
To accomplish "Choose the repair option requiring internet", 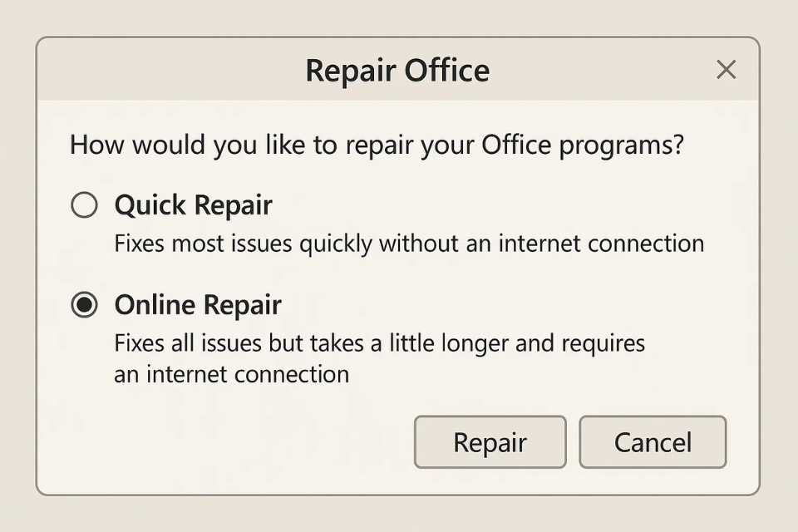I will [84, 305].
